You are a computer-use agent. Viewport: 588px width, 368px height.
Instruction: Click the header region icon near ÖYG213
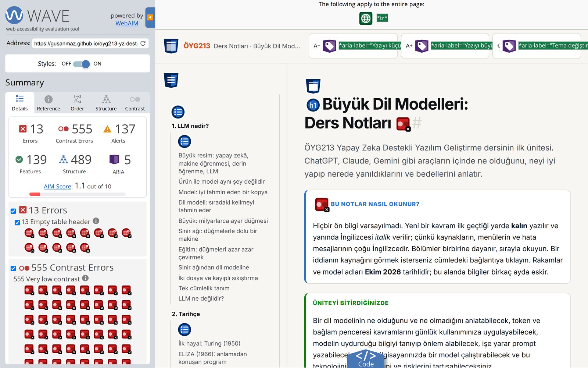[171, 46]
